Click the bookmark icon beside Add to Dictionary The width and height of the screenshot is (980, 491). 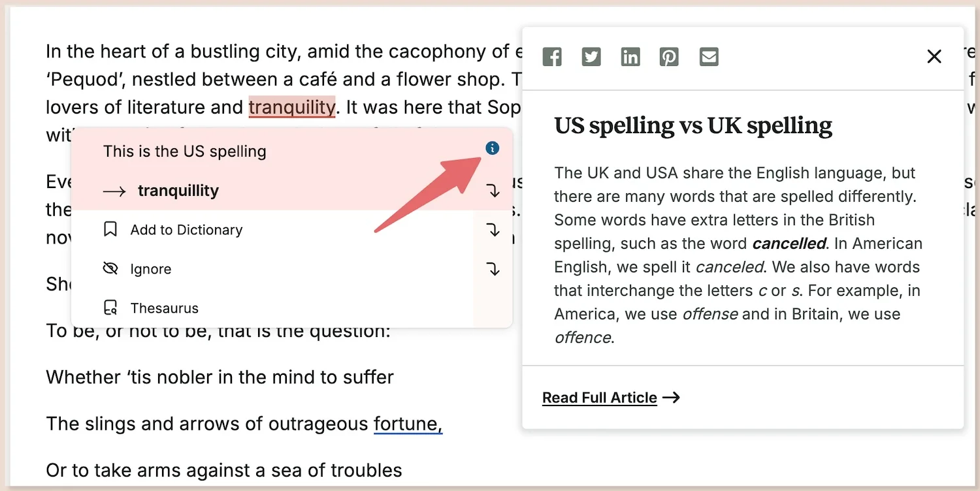point(110,229)
